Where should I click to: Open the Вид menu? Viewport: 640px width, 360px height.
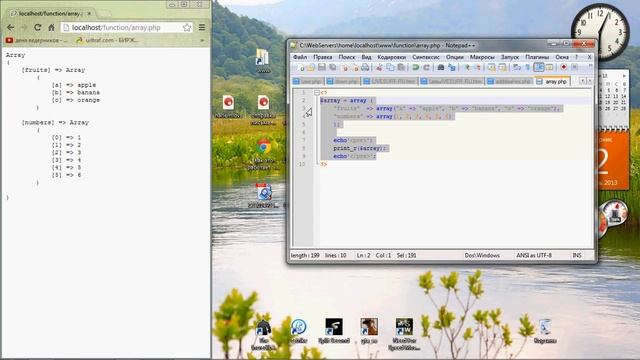(x=366, y=57)
